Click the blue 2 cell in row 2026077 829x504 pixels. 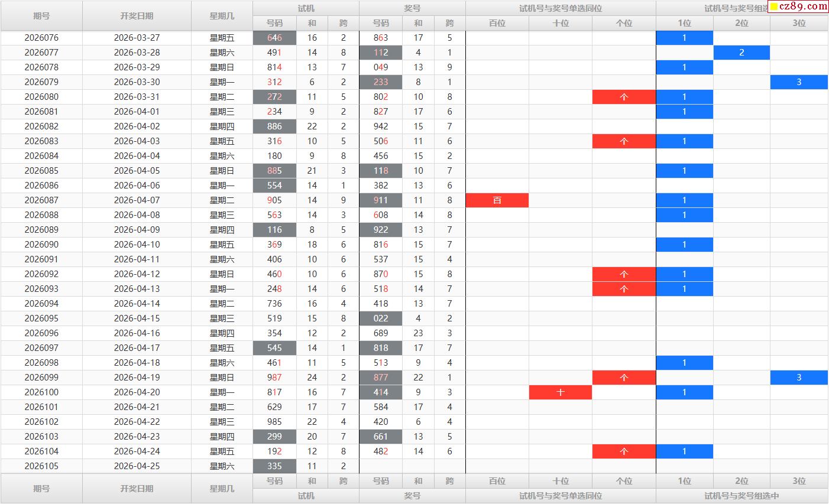pos(741,53)
